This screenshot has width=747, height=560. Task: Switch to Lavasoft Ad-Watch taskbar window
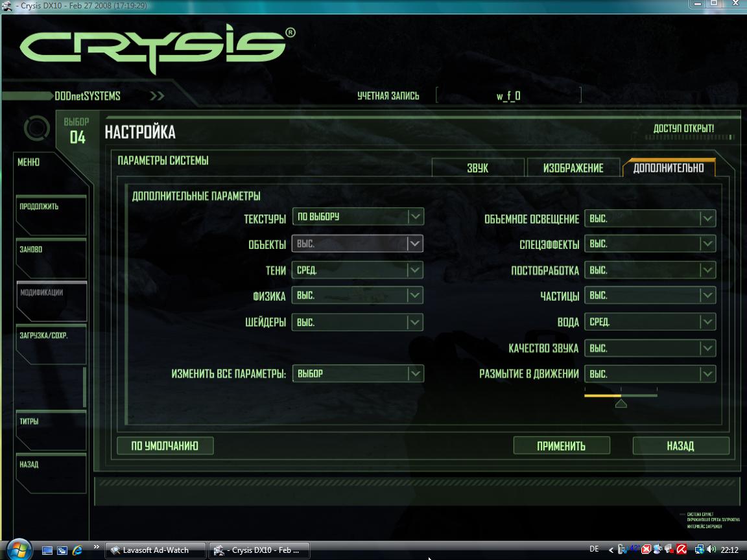tap(156, 550)
